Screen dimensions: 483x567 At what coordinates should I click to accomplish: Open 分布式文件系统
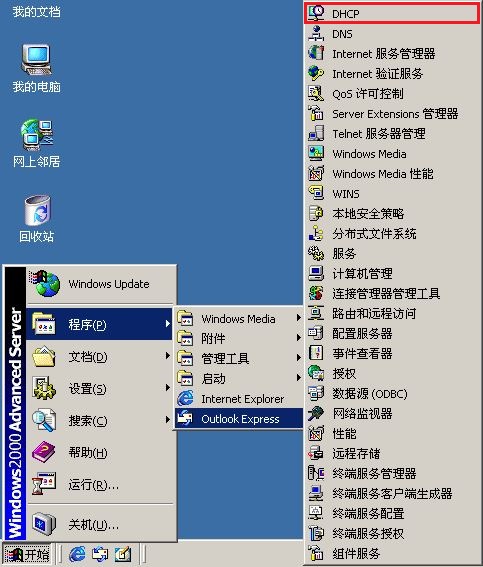coord(392,234)
